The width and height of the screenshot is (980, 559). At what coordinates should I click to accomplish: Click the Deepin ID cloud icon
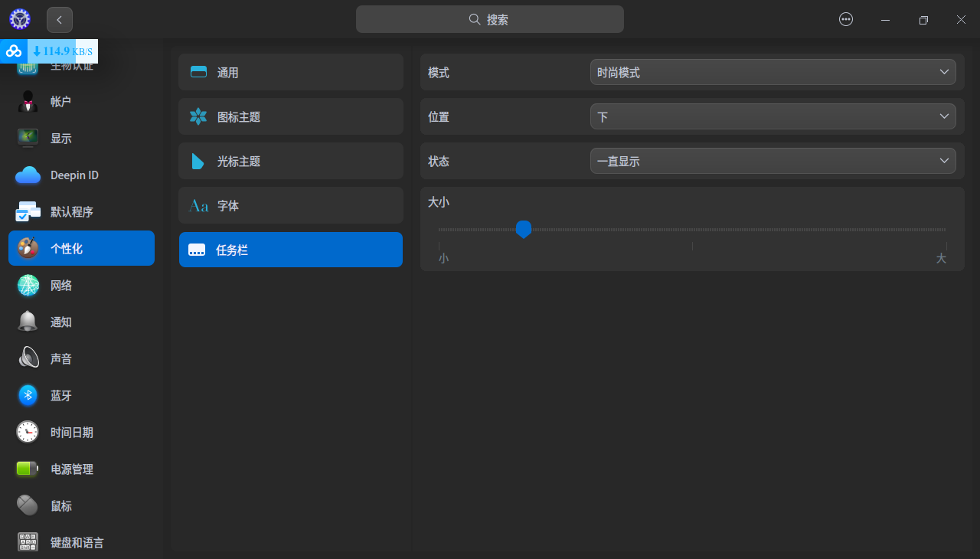28,175
